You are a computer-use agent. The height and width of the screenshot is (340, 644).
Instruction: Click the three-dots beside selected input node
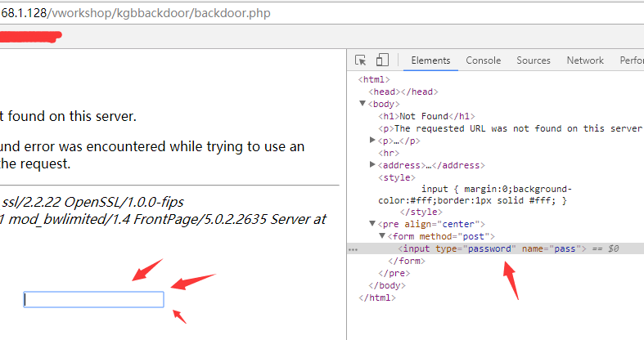(352, 248)
